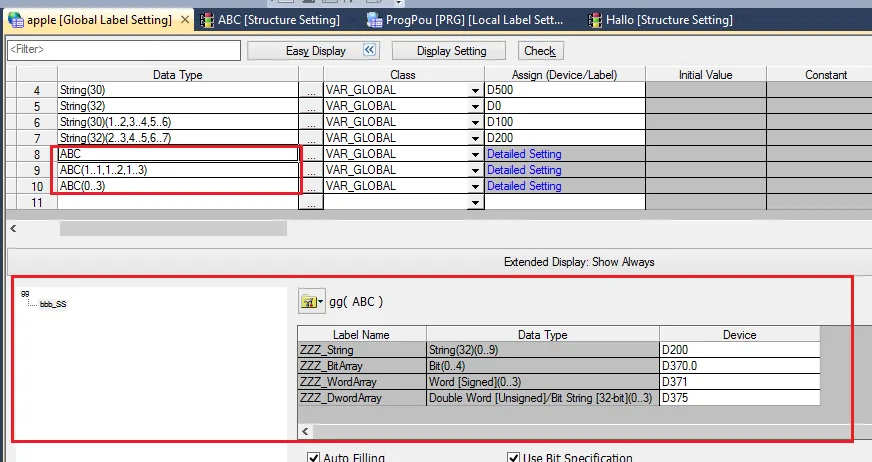Select the D500 assign cell
The height and width of the screenshot is (462, 872).
coord(564,90)
